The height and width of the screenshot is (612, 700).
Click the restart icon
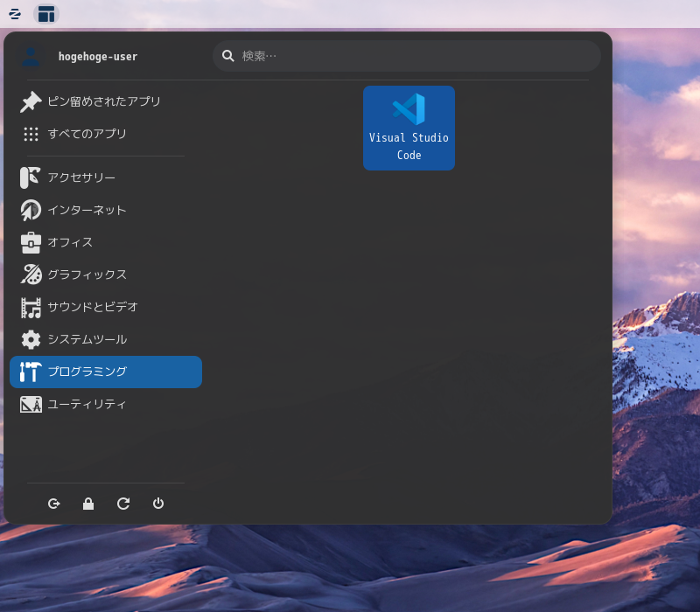click(x=123, y=504)
